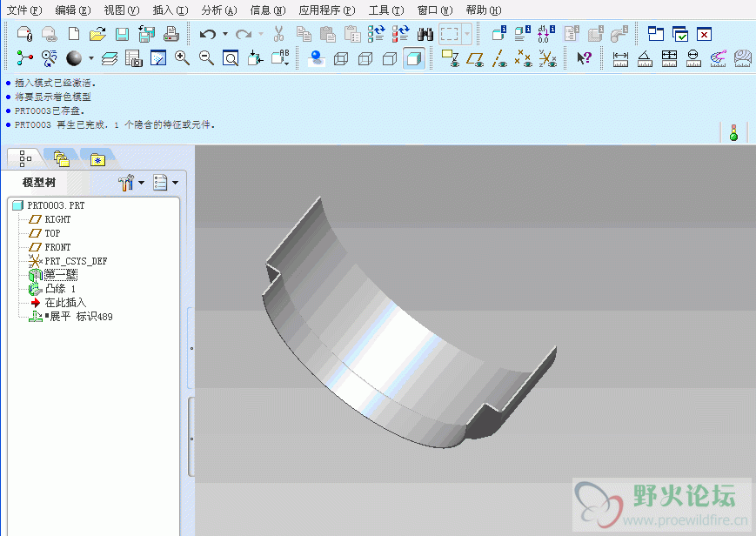Click the angle measure icon
This screenshot has height=536, width=756.
click(645, 58)
